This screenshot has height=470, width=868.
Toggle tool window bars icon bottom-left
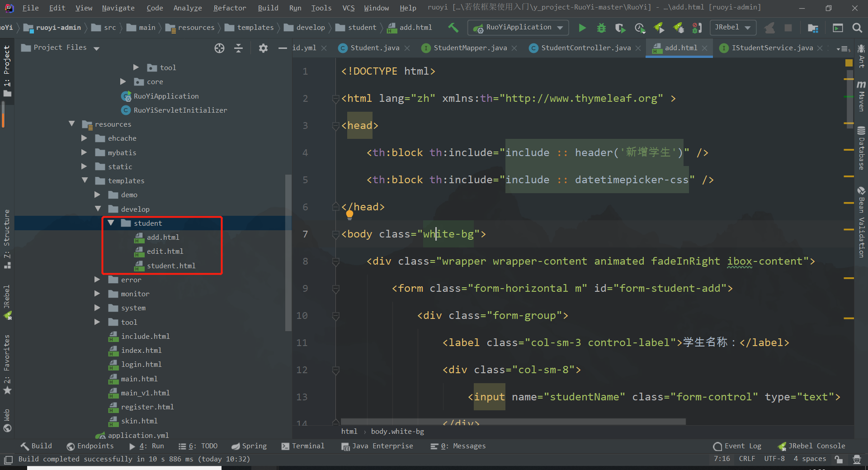(8, 460)
